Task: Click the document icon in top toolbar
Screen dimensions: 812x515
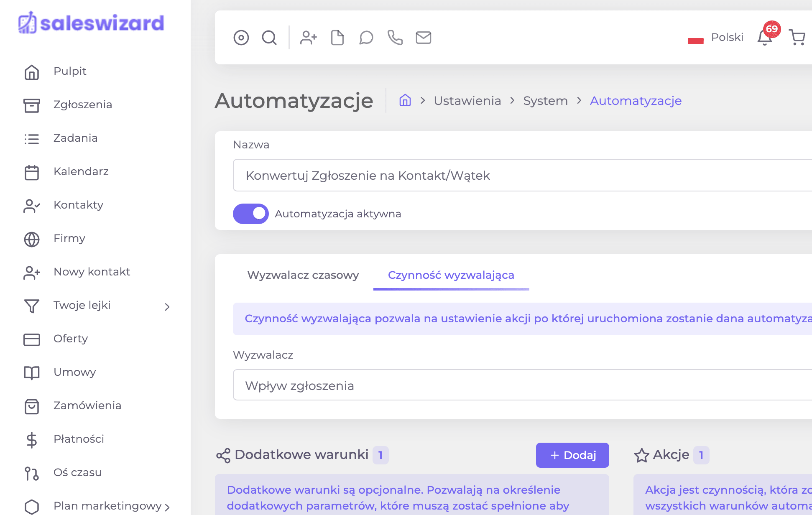Action: click(x=337, y=38)
